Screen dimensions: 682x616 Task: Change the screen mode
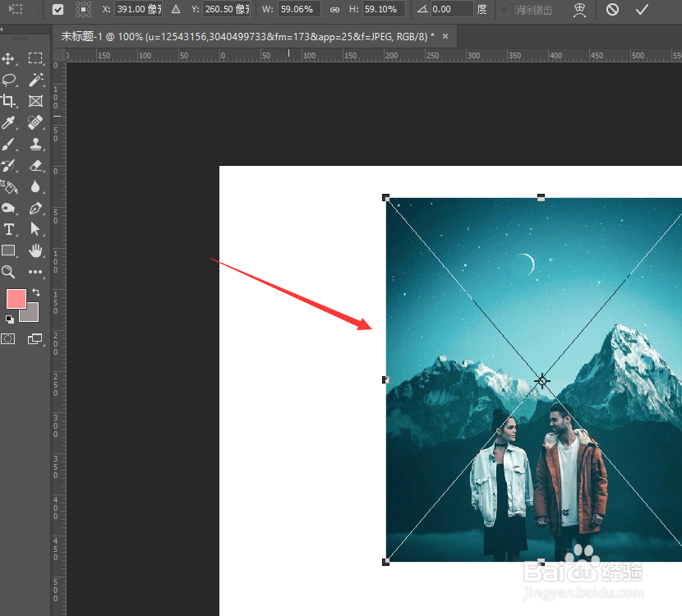click(x=35, y=339)
